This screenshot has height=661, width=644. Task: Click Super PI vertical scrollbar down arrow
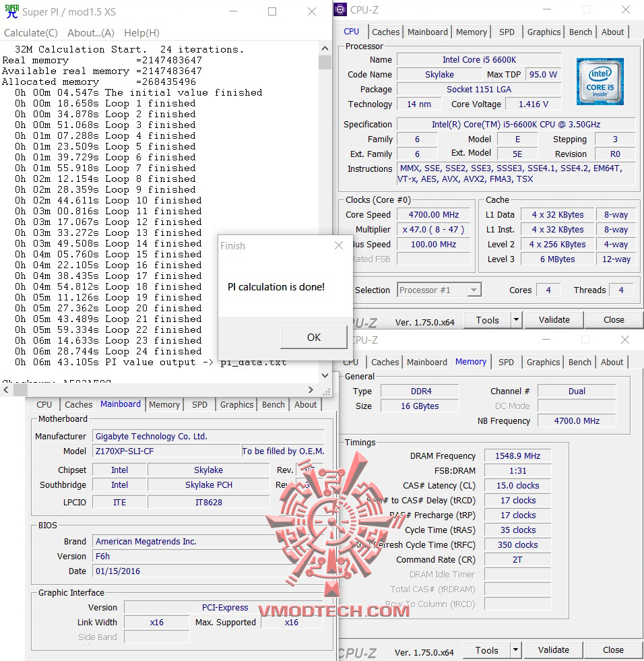(325, 375)
